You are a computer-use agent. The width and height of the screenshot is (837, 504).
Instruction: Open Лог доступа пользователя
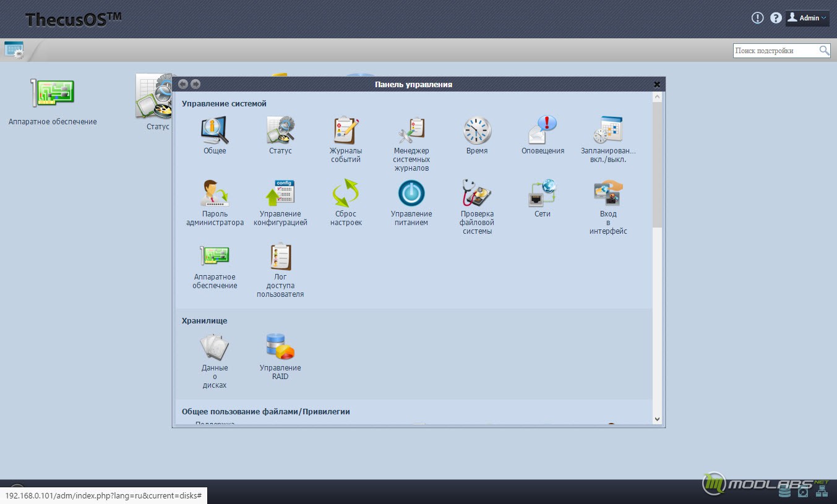coord(280,257)
